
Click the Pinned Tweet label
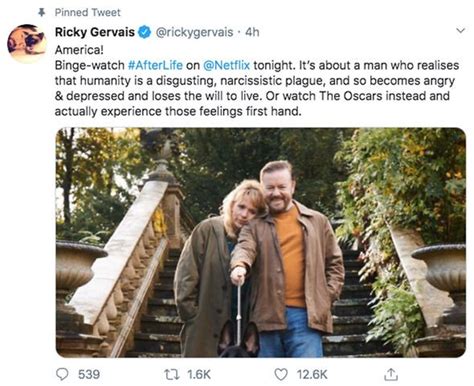click(88, 13)
